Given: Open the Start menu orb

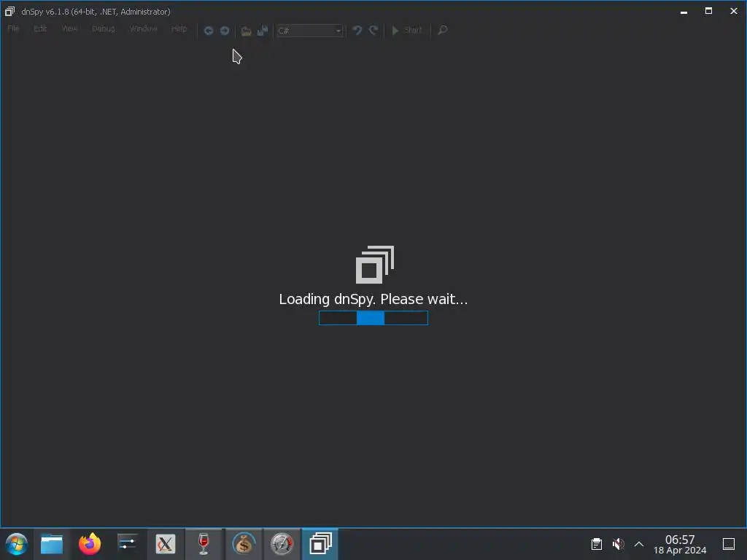Looking at the screenshot, I should point(16,544).
